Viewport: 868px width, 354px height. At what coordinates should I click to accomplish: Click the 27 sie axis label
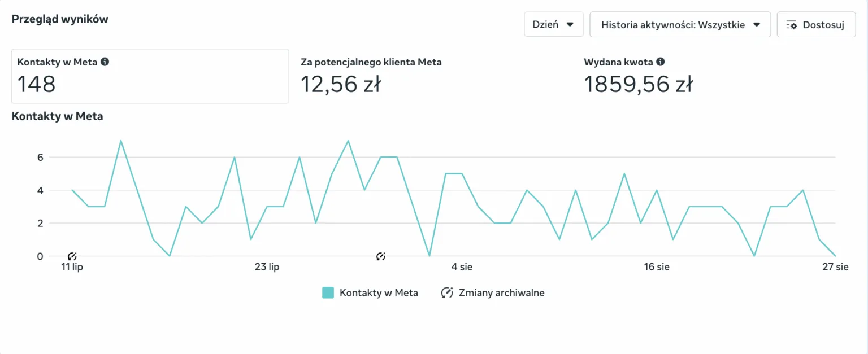(x=835, y=267)
